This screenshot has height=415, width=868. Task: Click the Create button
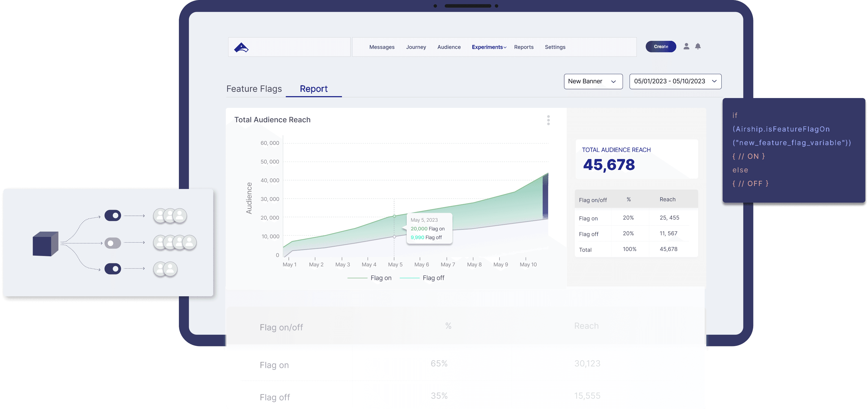coord(661,47)
